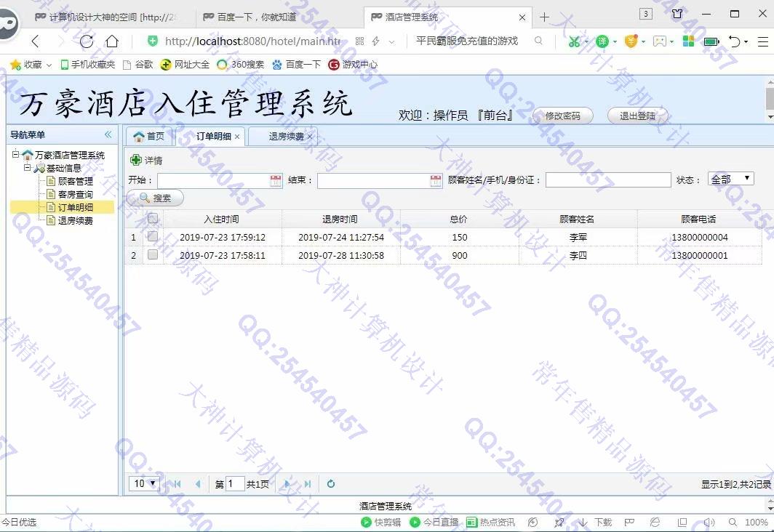The width and height of the screenshot is (774, 532).
Task: Click the scissors screenshot tool icon
Action: (x=574, y=41)
